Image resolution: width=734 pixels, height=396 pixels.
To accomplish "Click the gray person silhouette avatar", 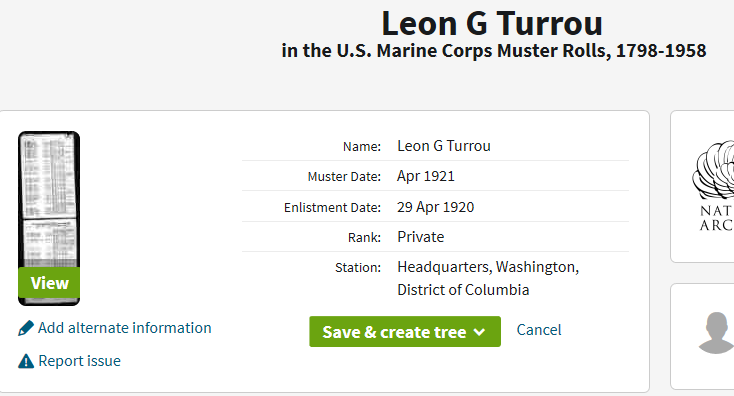I will click(716, 333).
